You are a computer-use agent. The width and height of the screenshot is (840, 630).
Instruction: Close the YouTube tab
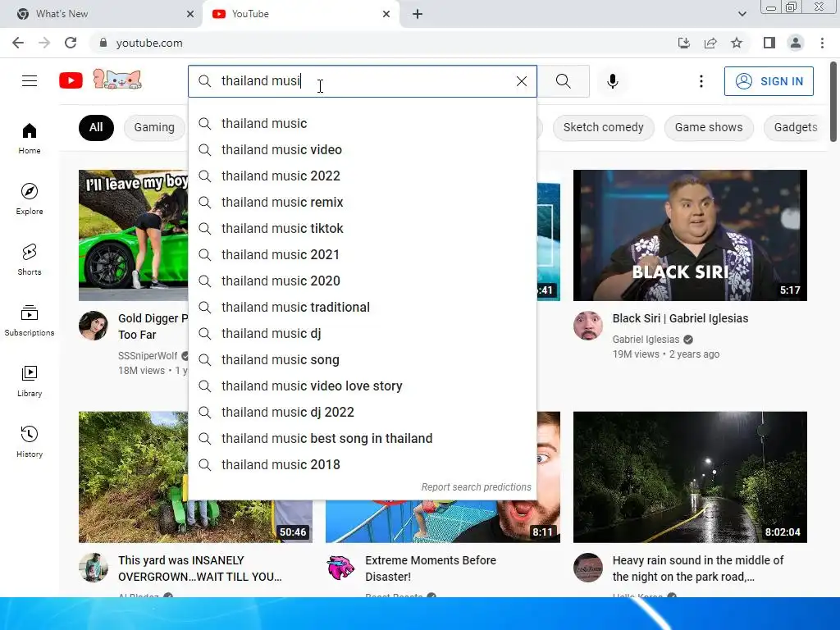(x=386, y=14)
